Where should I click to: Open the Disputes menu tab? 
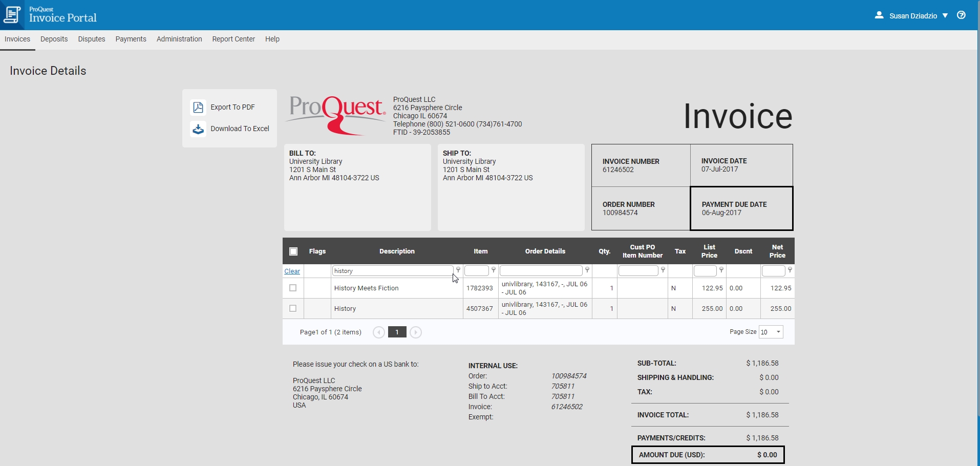tap(92, 39)
